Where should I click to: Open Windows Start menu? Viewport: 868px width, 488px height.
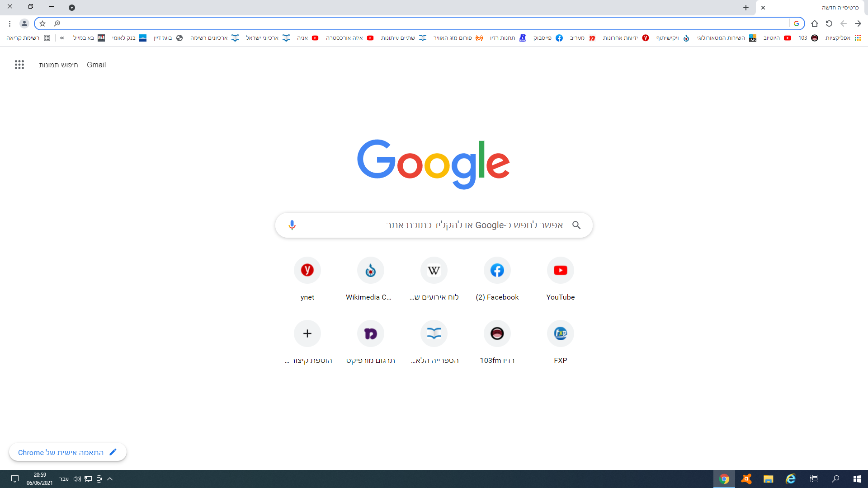pos(857,479)
